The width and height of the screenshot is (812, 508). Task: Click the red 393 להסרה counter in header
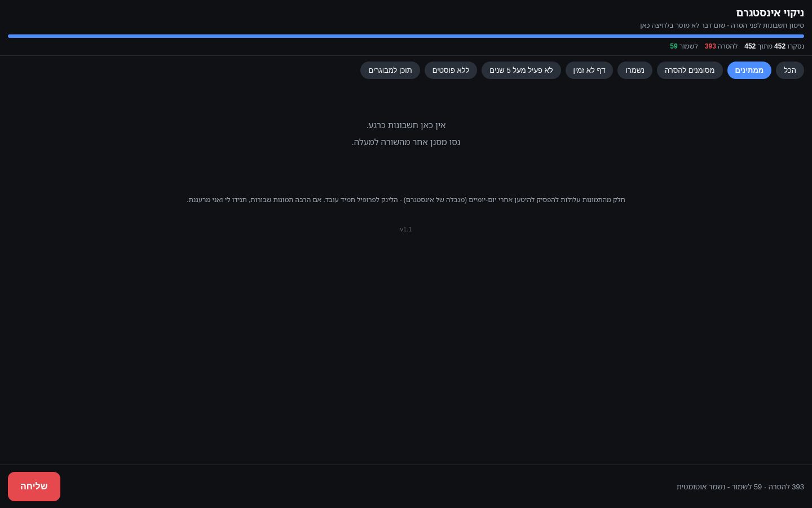[721, 46]
